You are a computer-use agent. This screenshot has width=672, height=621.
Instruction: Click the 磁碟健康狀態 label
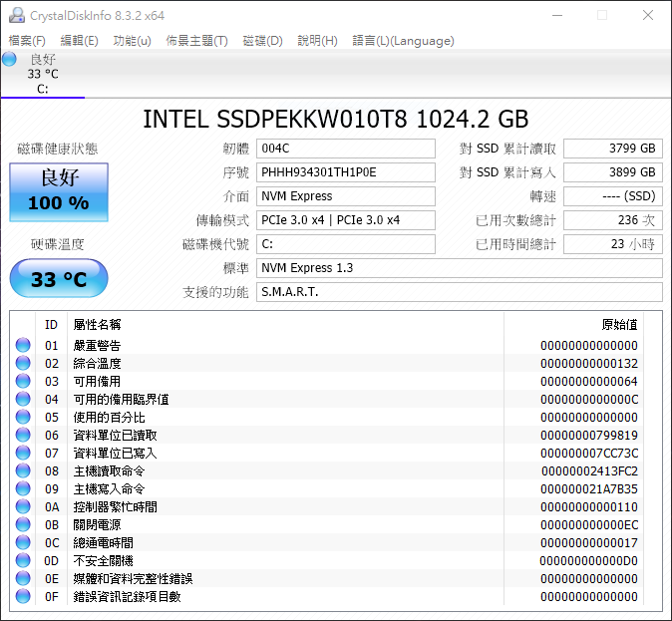58,149
